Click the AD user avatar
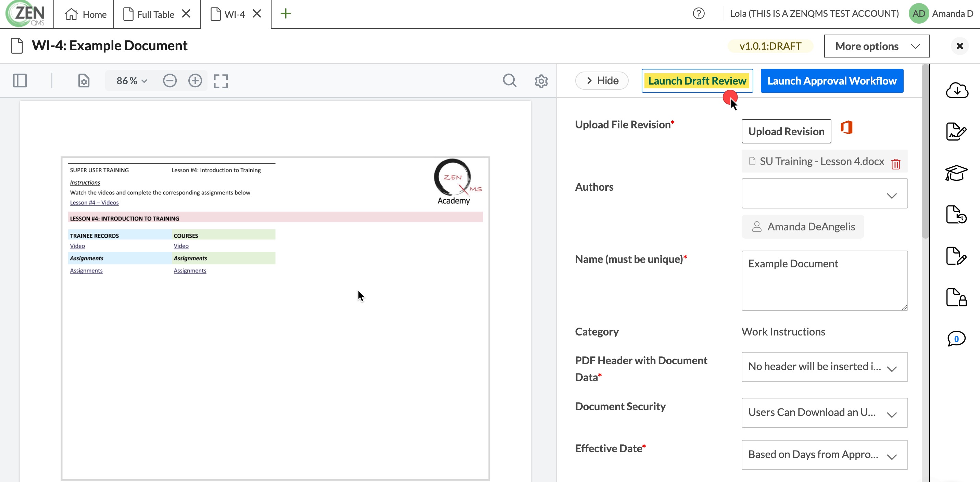The width and height of the screenshot is (980, 482). pos(918,14)
